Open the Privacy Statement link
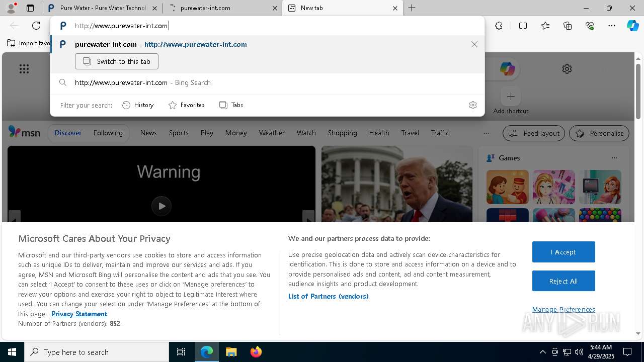Image resolution: width=644 pixels, height=362 pixels. click(x=79, y=314)
